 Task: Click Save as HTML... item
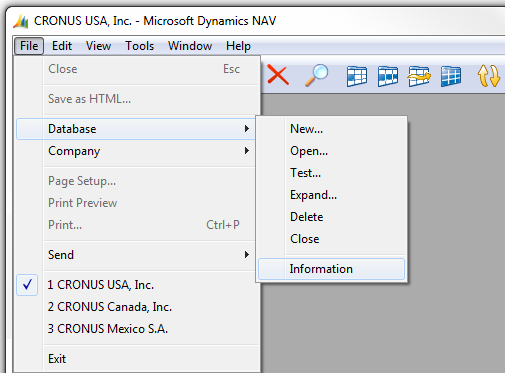[x=136, y=99]
